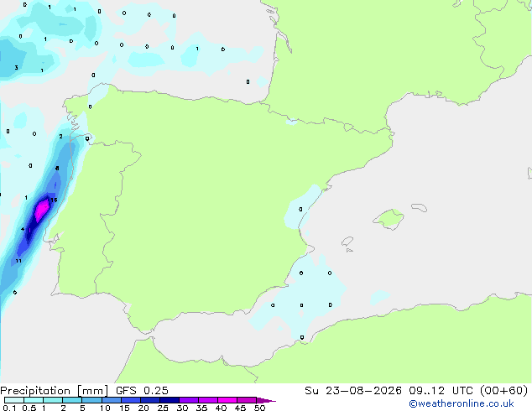The height and width of the screenshot is (411, 532).
Task: Click the arrow tip ending the color scale
Action: coord(266,400)
